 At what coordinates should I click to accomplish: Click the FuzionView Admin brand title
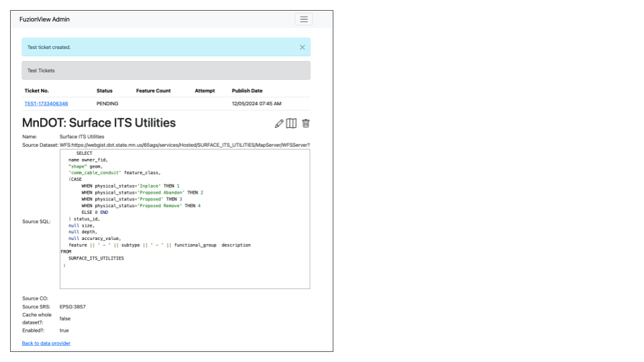coord(44,19)
